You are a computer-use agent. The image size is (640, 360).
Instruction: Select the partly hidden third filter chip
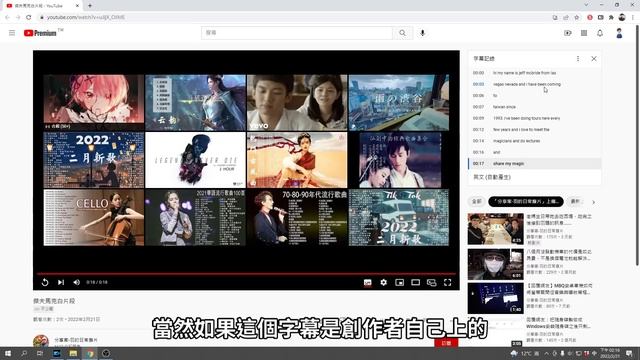click(x=576, y=202)
